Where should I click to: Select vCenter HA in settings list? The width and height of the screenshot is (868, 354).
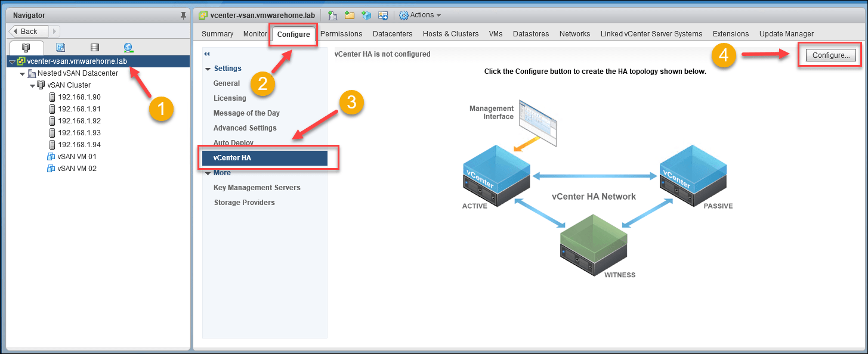(265, 158)
